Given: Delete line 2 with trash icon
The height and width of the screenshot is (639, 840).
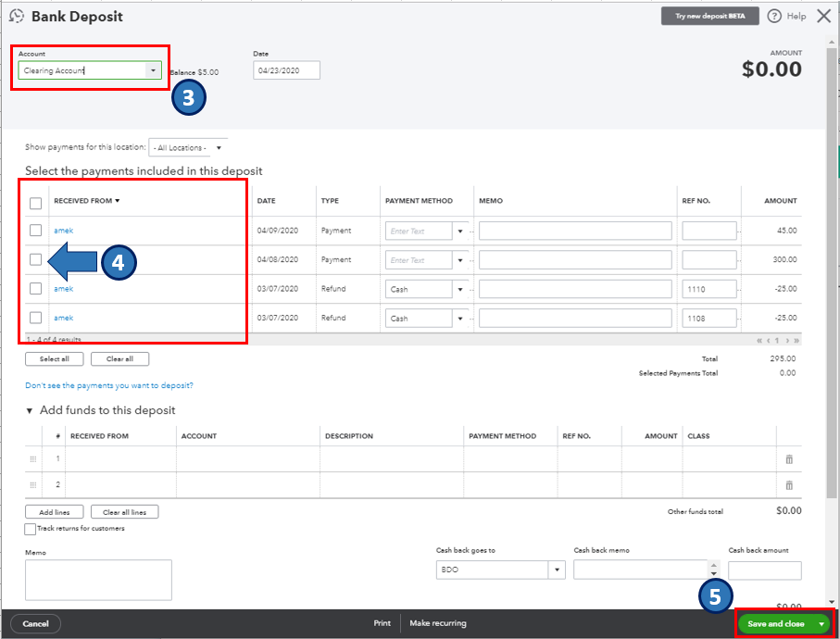Looking at the screenshot, I should click(789, 484).
